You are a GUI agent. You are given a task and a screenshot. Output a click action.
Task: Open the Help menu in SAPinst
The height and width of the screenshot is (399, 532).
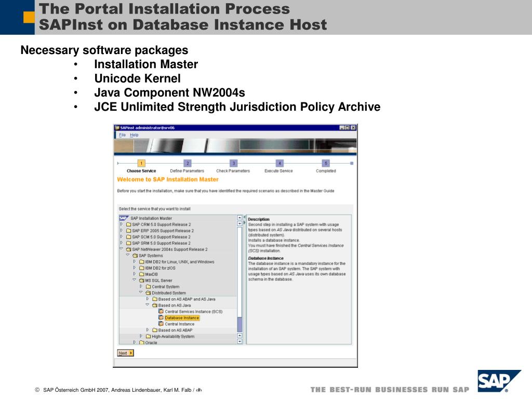(134, 135)
